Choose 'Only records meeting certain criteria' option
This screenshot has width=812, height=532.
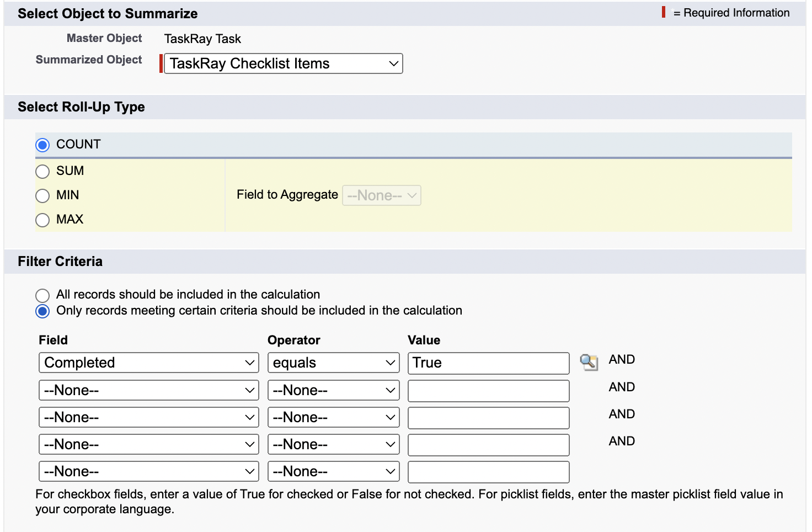point(42,311)
